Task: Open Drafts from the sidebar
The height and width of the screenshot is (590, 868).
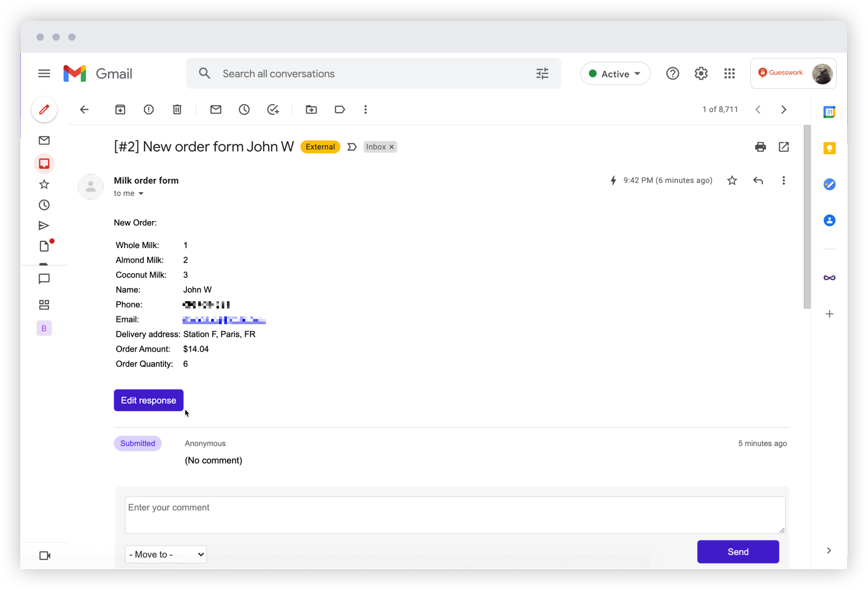Action: (44, 246)
